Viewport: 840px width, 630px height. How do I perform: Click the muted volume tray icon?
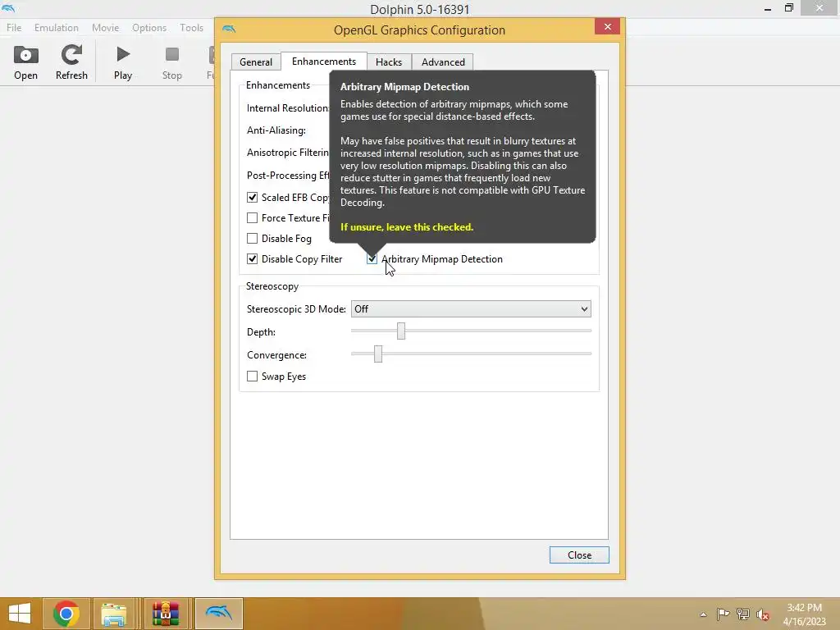point(763,614)
